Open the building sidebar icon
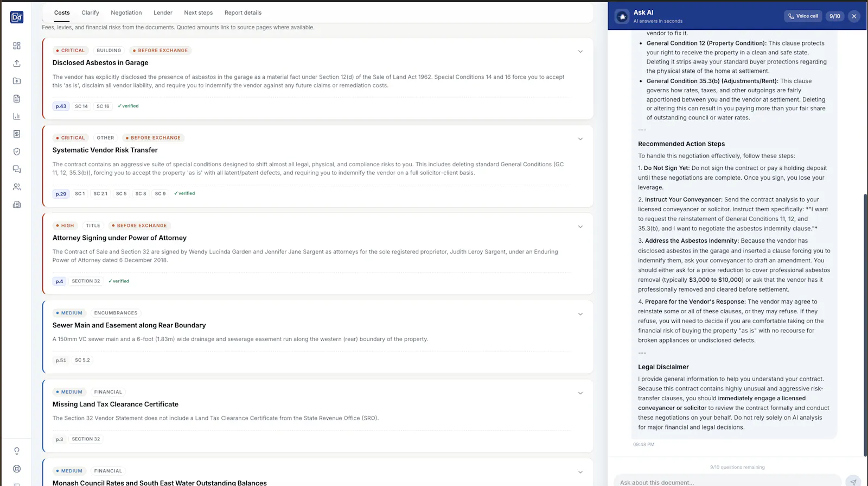Viewport: 868px width, 486px height. (17, 205)
